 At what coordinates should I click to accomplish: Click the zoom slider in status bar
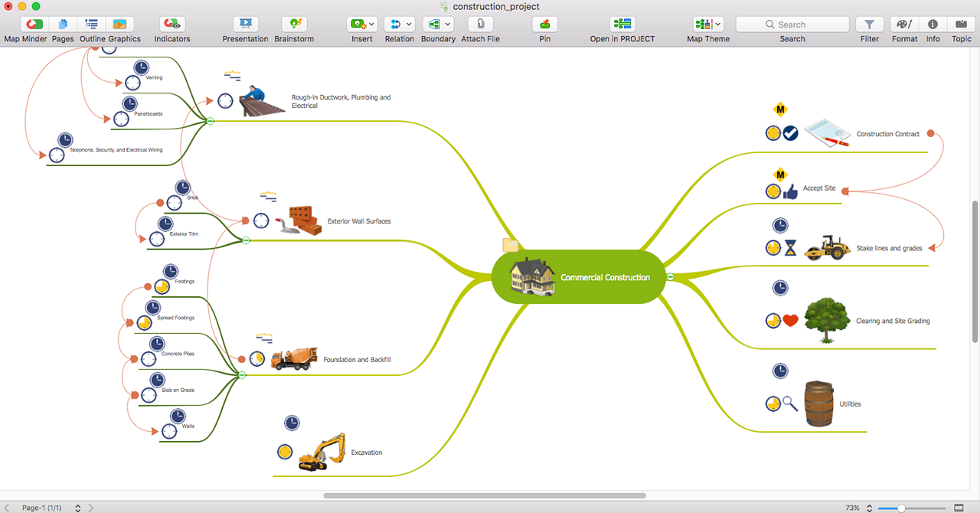(x=911, y=508)
